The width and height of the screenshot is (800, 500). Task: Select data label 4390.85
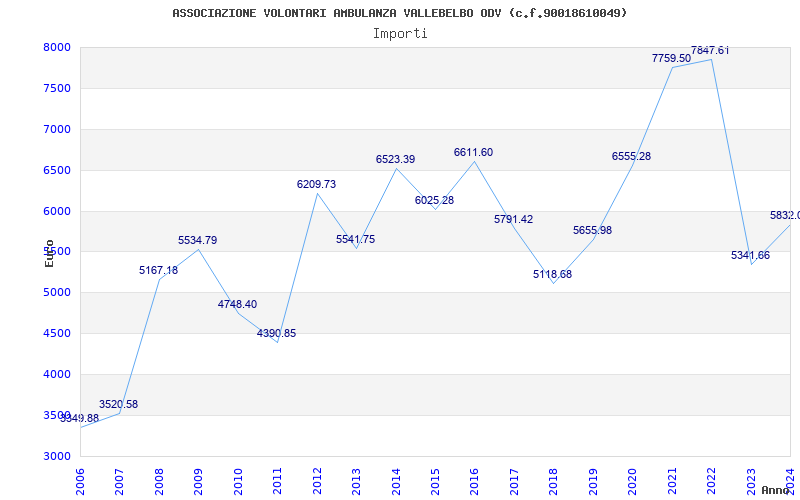277,334
